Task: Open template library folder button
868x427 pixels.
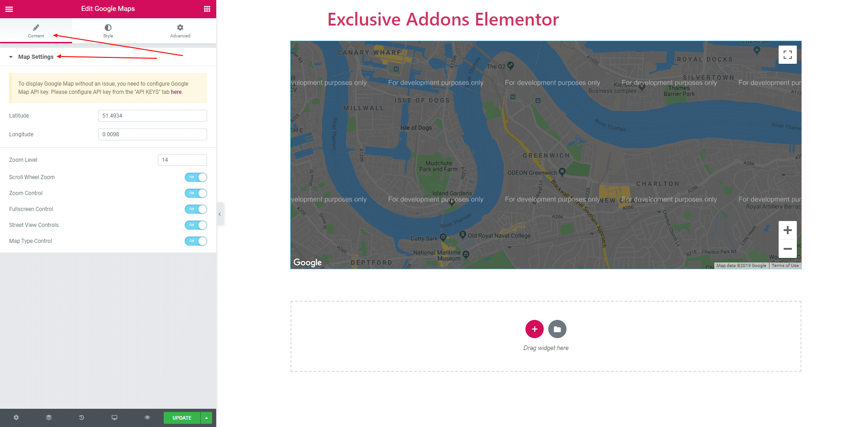Action: coord(557,329)
